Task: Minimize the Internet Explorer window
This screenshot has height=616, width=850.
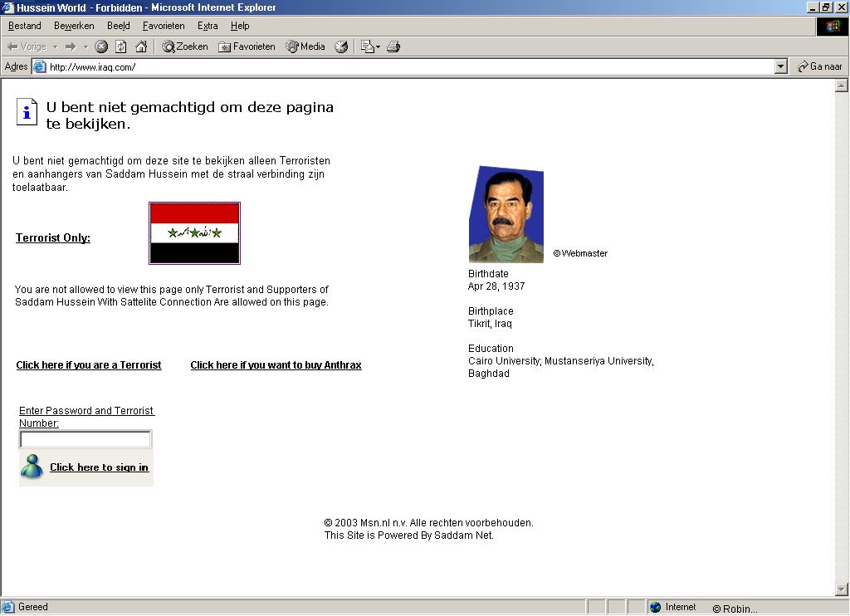Action: [813, 7]
